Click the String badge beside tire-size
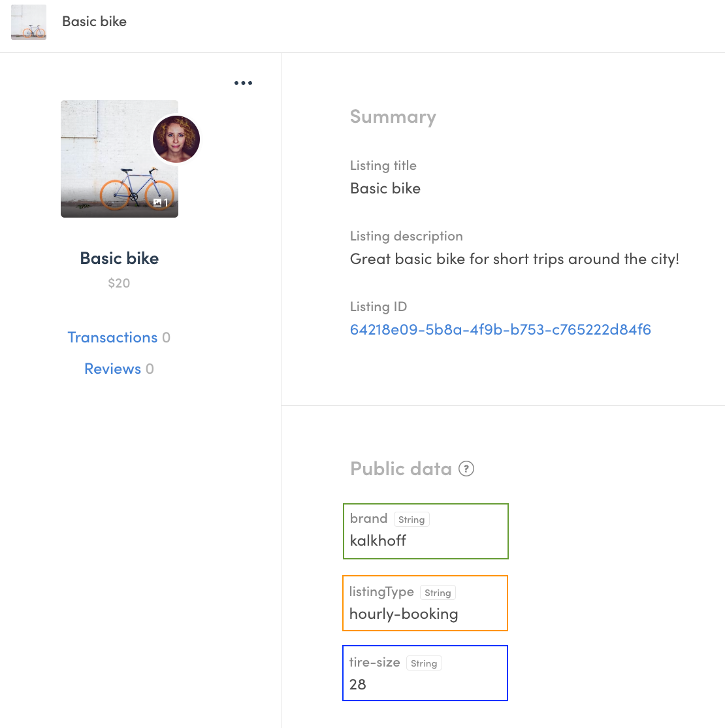Screen dimensions: 725x728 point(424,663)
